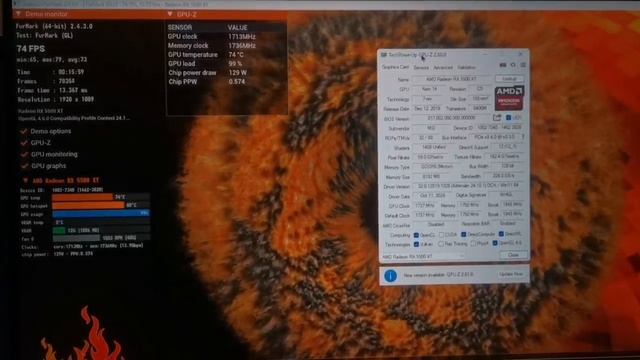Toggle GPU graphs checkmark in FurMark
Viewport: 640px width, 360px height.
(x=24, y=166)
